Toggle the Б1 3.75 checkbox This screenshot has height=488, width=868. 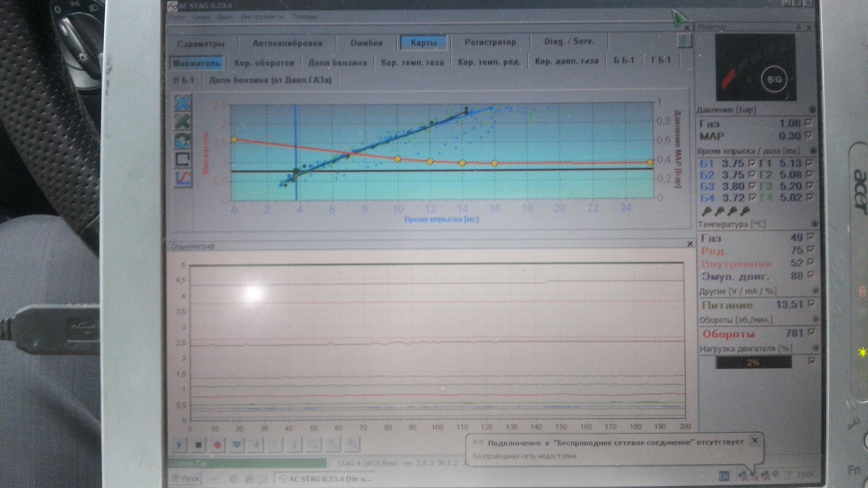[x=752, y=164]
